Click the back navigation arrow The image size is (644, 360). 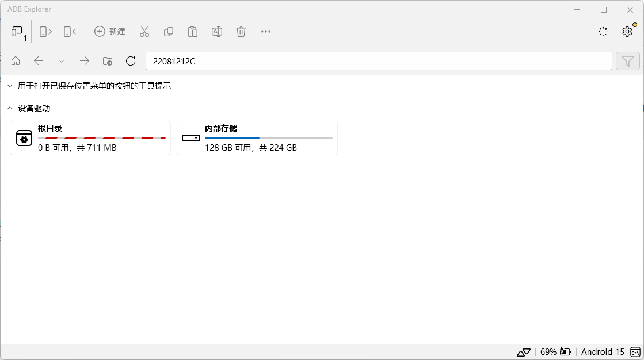point(39,61)
